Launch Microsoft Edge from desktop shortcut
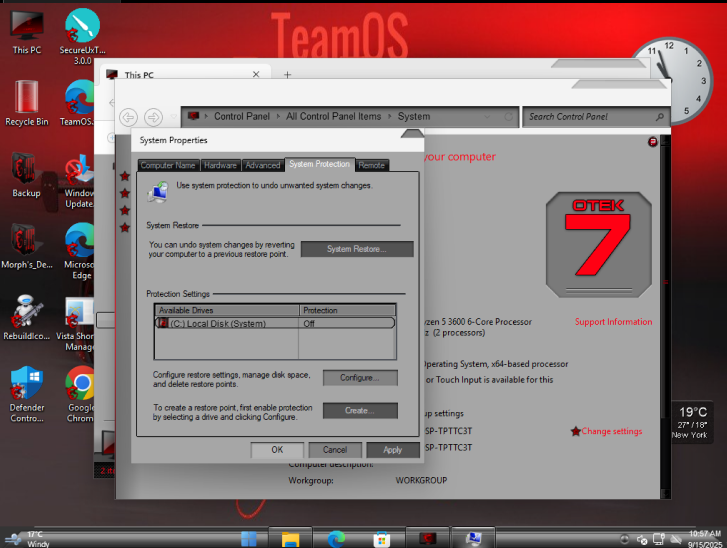The image size is (727, 548). [x=79, y=252]
